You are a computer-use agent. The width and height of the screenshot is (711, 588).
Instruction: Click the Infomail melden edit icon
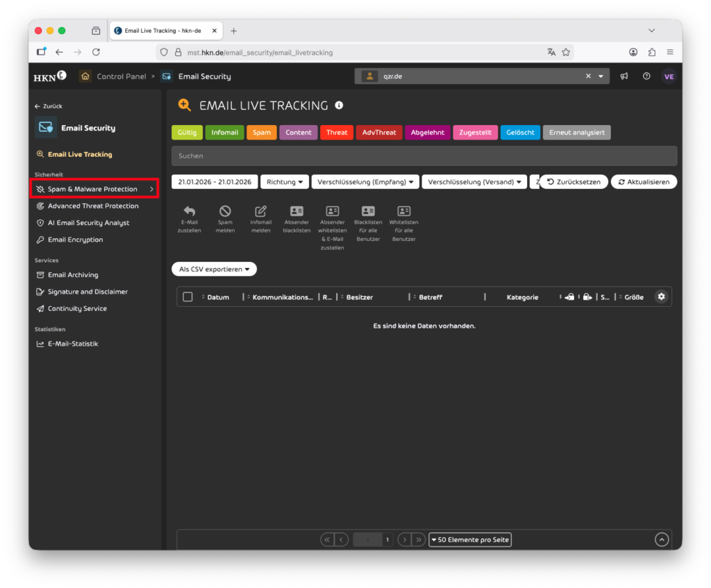(261, 211)
